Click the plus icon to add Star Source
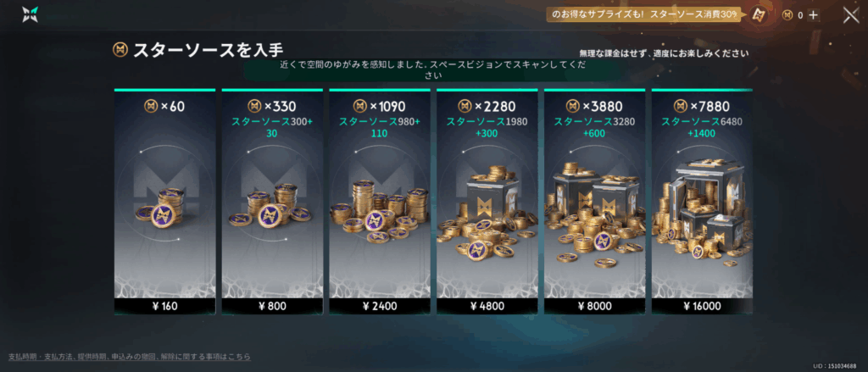Viewport: 868px width, 372px height. (813, 15)
